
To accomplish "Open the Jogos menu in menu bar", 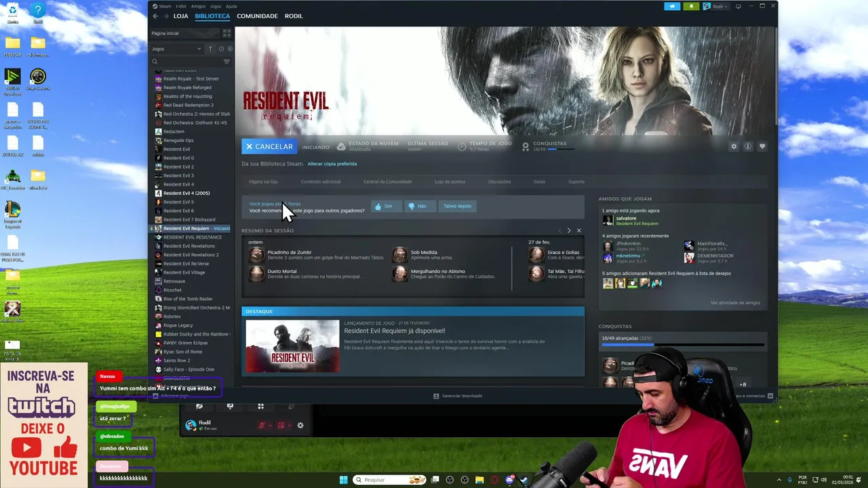I will click(216, 6).
